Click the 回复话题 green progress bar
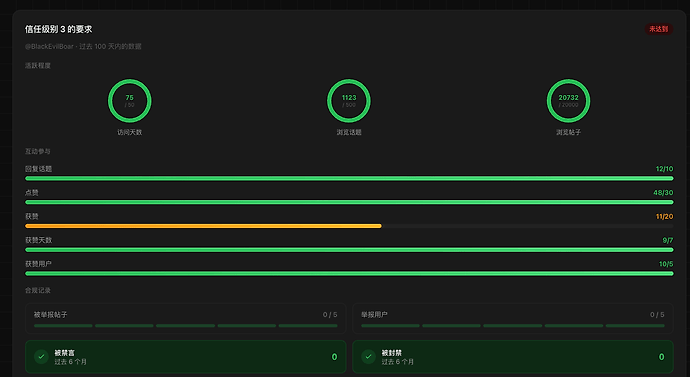This screenshot has width=690, height=377. (x=349, y=178)
